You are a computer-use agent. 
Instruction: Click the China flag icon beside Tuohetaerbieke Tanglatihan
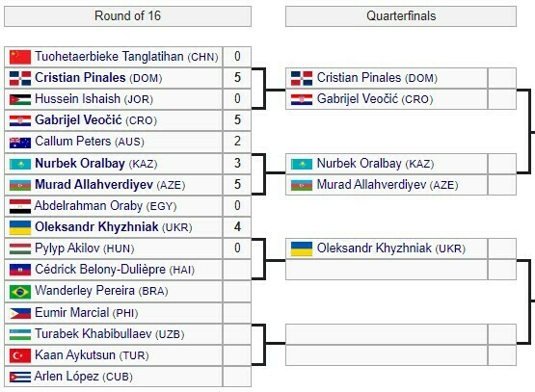(20, 57)
